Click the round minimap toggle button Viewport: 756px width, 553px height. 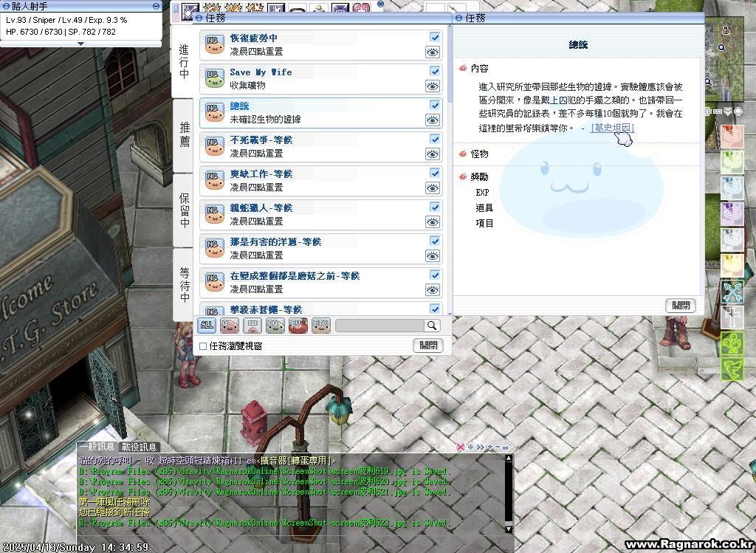[x=738, y=111]
